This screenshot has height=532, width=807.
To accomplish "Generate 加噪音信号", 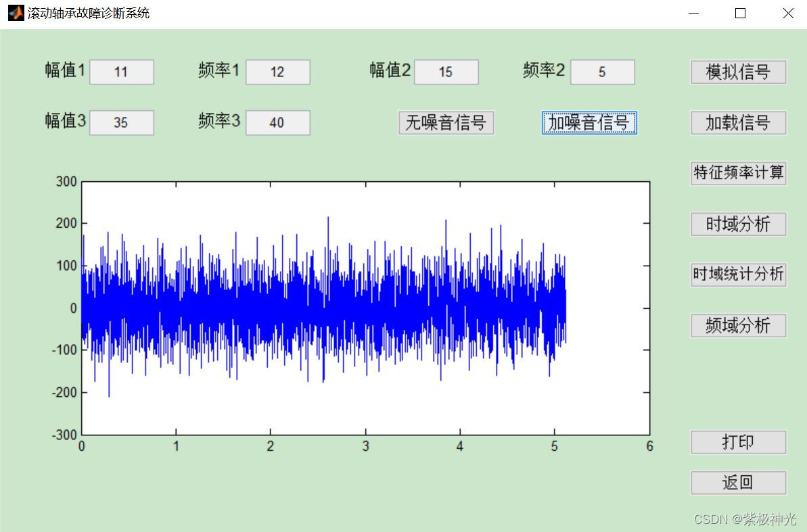I will [589, 123].
